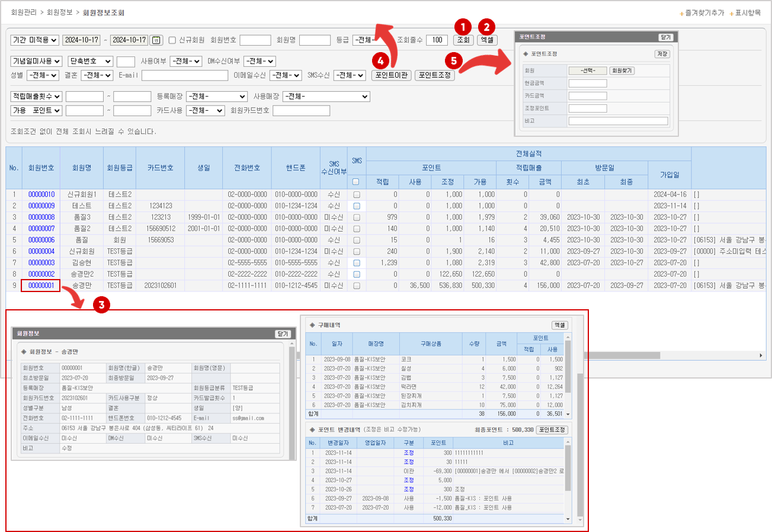Select 회원정보 in the breadcrumb path
The image size is (772, 532).
pyautogui.click(x=60, y=12)
